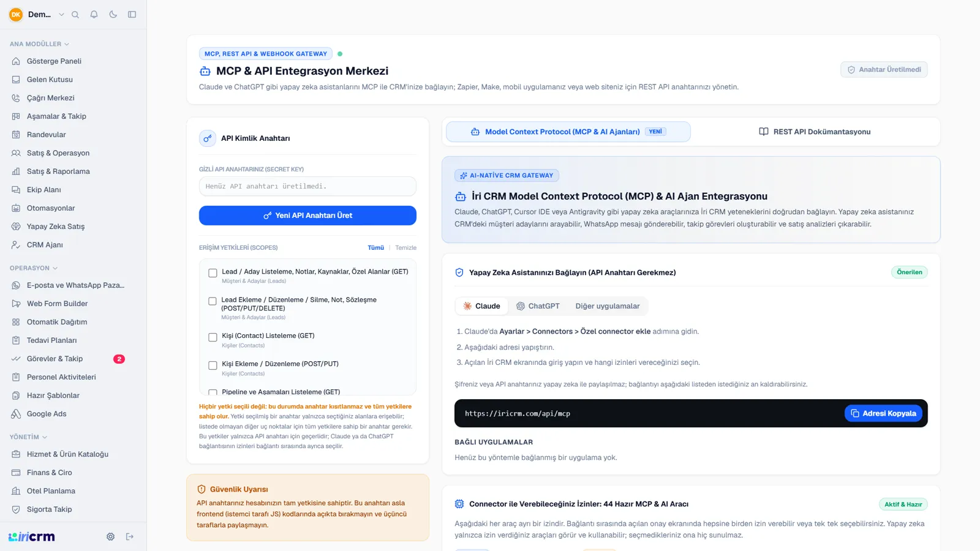Click Tümü to select all scopes
This screenshot has width=980, height=551.
click(x=375, y=248)
